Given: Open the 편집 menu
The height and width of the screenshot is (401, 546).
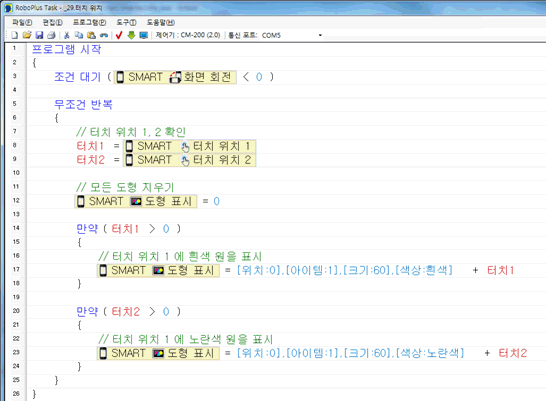Looking at the screenshot, I should (53, 22).
